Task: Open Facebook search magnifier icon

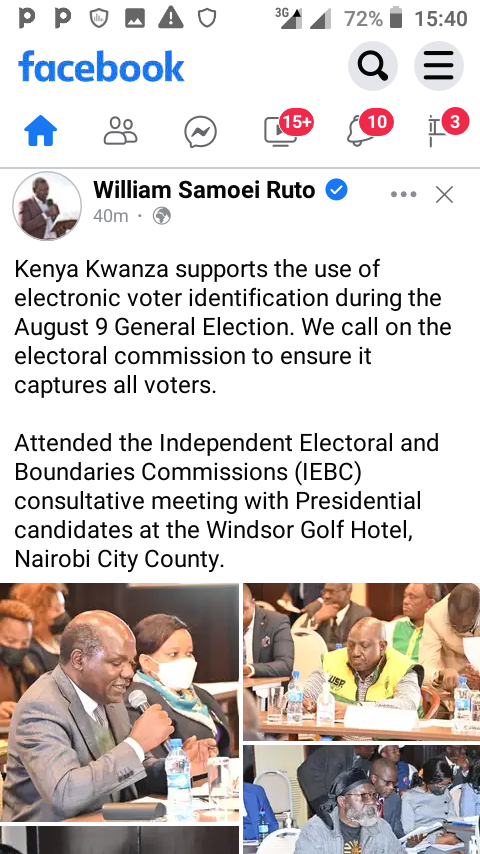Action: (x=373, y=66)
